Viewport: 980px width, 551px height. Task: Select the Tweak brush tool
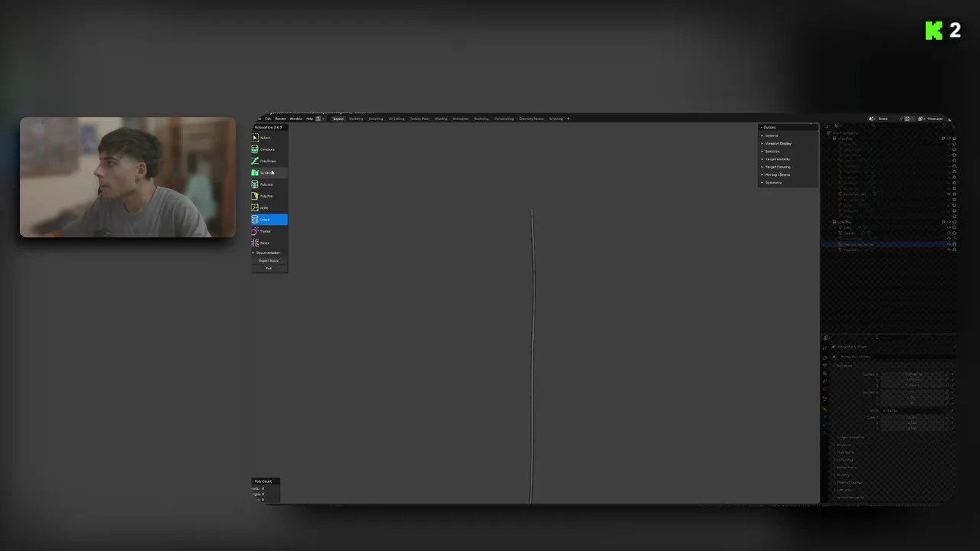269,231
